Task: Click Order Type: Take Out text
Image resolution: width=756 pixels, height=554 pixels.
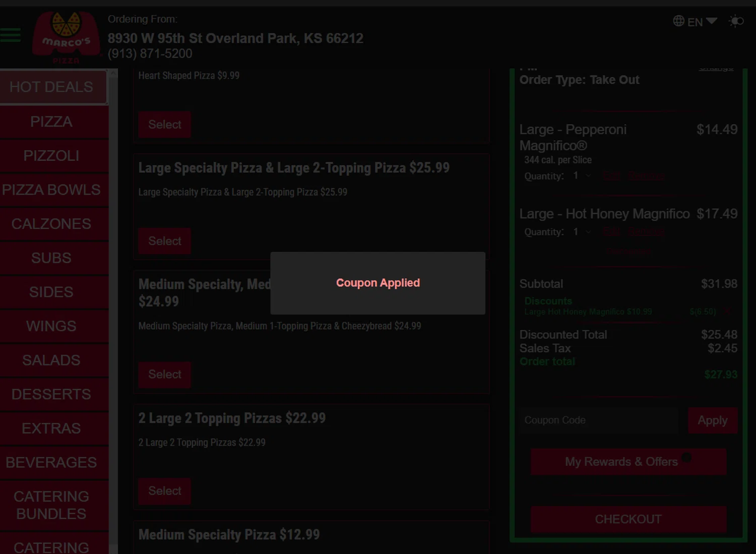Action: (x=579, y=80)
